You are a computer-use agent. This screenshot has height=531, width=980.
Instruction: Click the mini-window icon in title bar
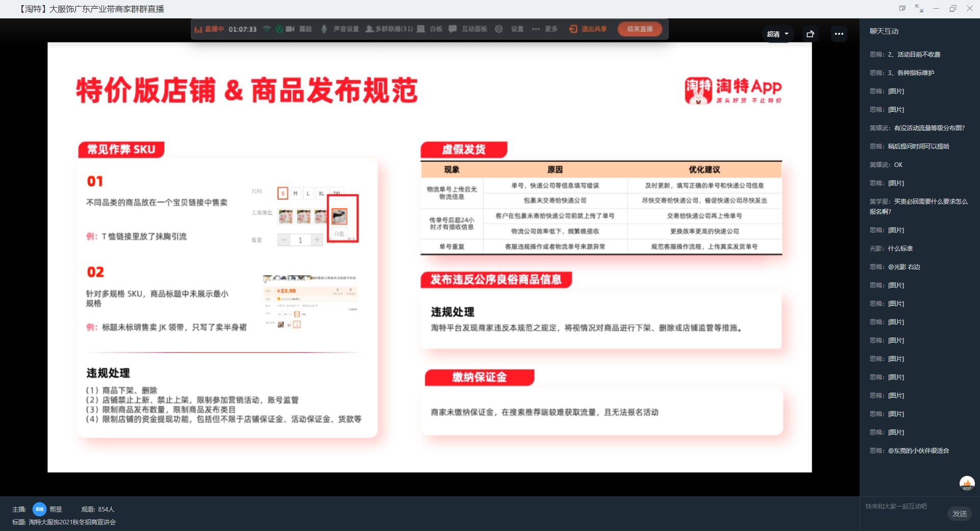(902, 8)
